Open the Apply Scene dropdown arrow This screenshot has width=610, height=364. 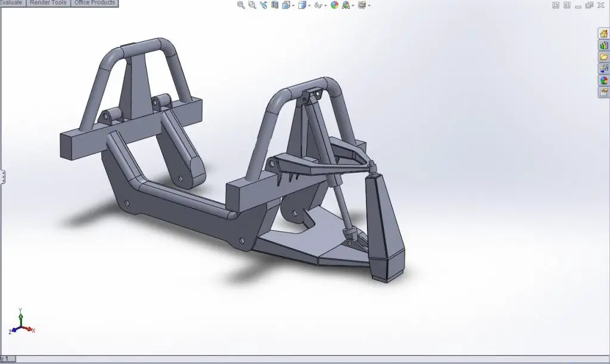(353, 5)
